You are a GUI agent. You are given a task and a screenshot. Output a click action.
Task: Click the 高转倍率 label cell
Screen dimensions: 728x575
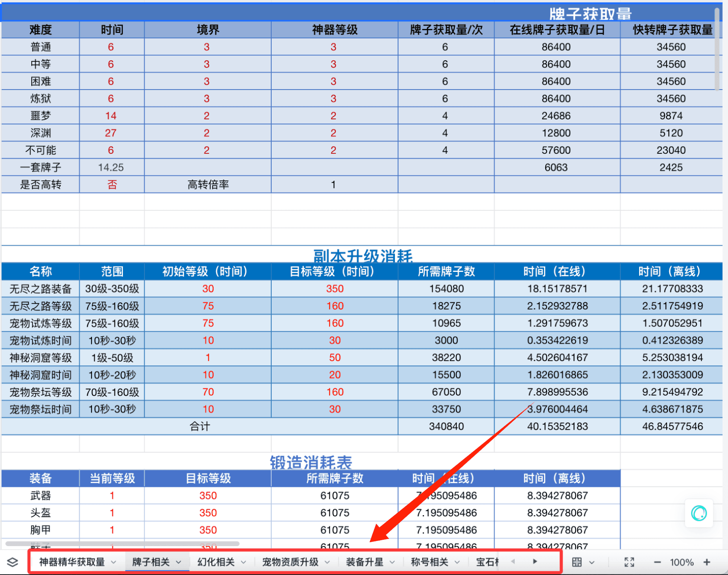[x=208, y=185]
